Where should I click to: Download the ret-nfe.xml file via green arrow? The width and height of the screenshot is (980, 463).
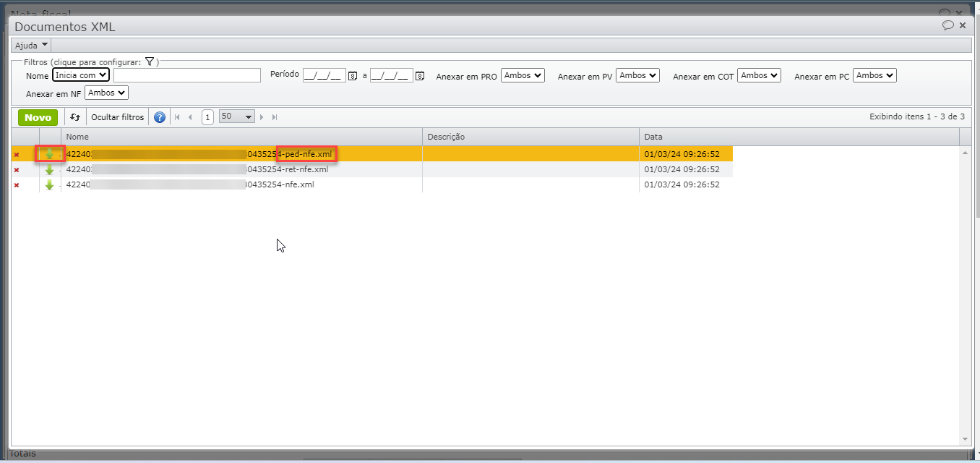49,169
